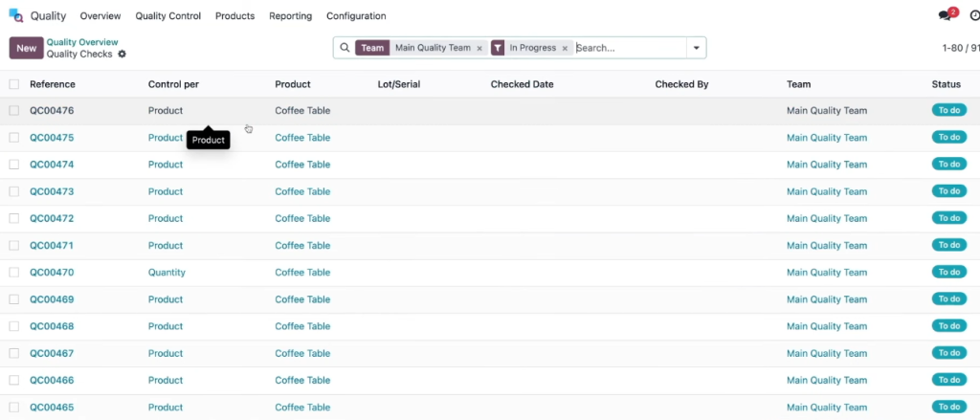Screen dimensions: 980x420
Task: Click the search magnifier icon
Action: 345,48
